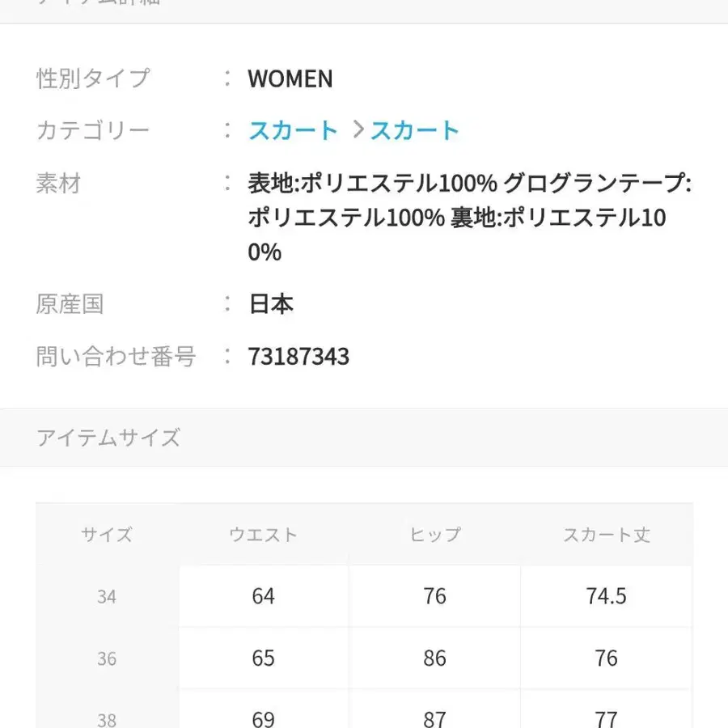Click the skirt length 74.5 for size 34
The image size is (728, 728).
606,596
